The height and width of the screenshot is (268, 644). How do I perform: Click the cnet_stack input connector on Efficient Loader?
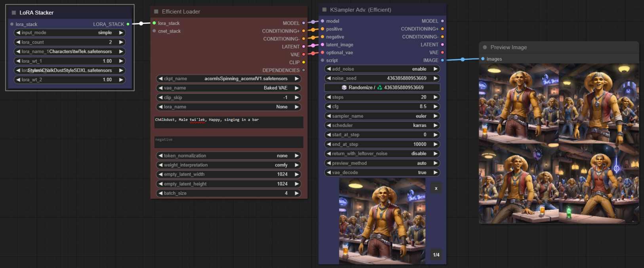click(x=154, y=31)
